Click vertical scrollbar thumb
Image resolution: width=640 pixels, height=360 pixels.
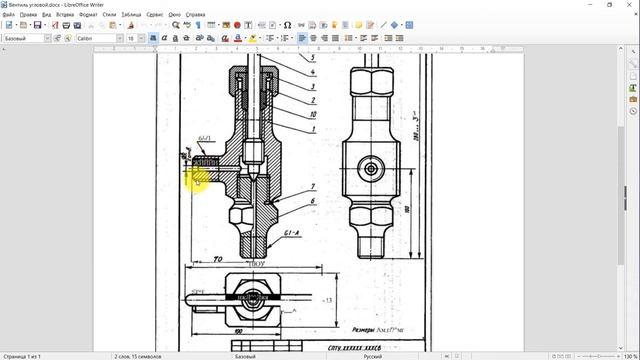point(621,195)
